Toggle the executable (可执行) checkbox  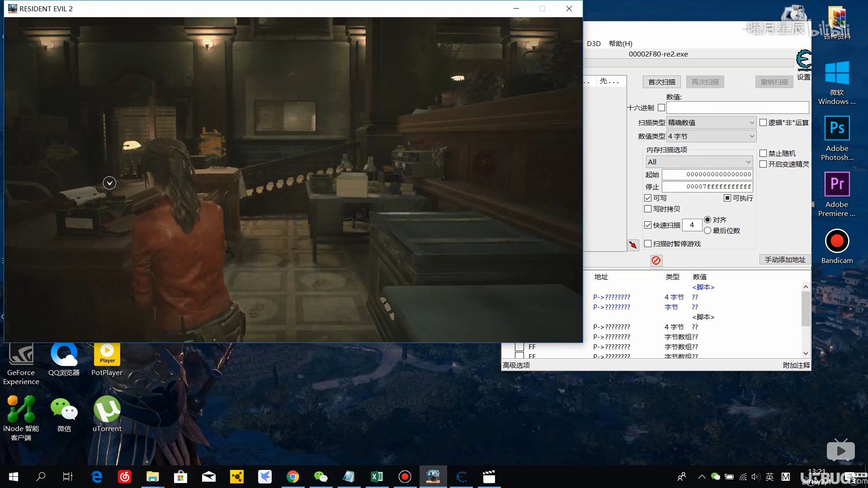point(727,198)
